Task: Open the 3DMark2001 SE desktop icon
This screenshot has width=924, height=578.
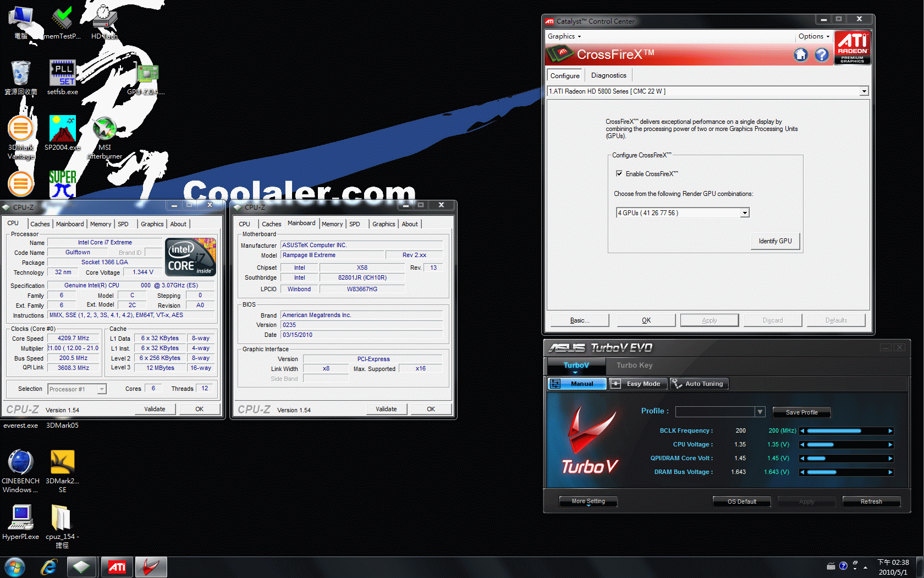Action: point(62,471)
